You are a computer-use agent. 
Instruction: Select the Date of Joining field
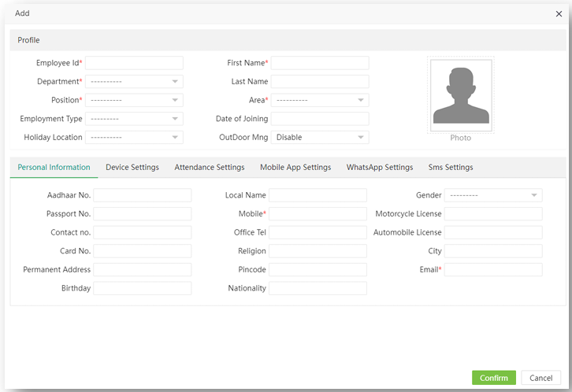pyautogui.click(x=320, y=119)
